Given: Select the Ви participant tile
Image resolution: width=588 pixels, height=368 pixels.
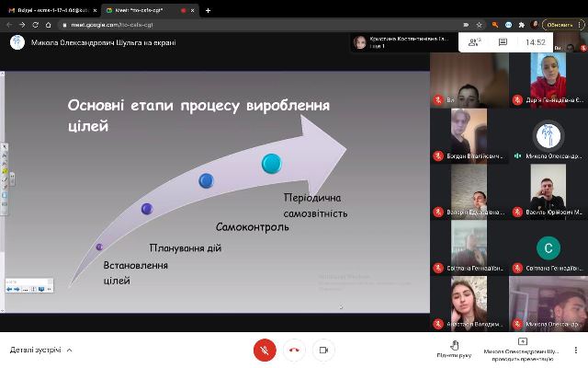Looking at the screenshot, I should coord(469,80).
